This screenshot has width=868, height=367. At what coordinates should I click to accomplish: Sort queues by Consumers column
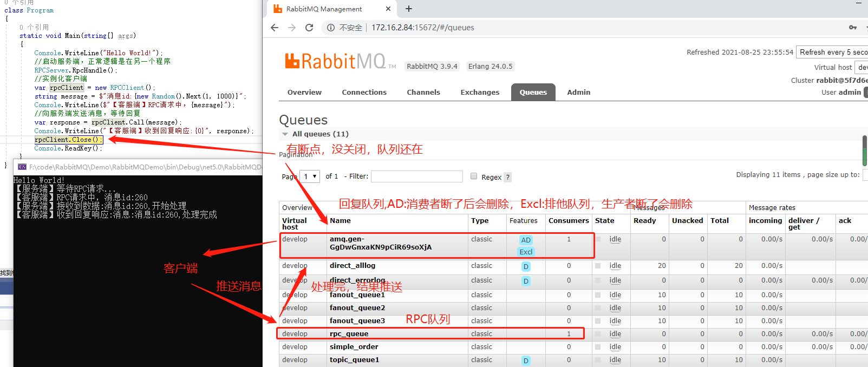[569, 220]
